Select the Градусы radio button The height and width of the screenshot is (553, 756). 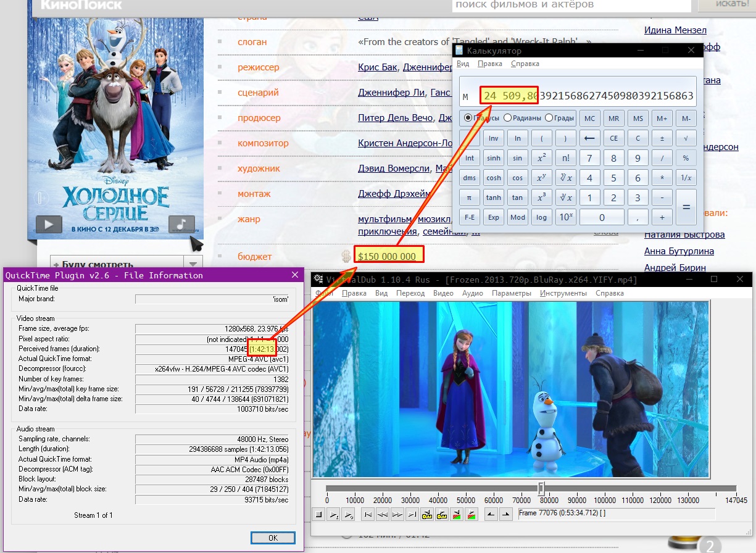483,118
